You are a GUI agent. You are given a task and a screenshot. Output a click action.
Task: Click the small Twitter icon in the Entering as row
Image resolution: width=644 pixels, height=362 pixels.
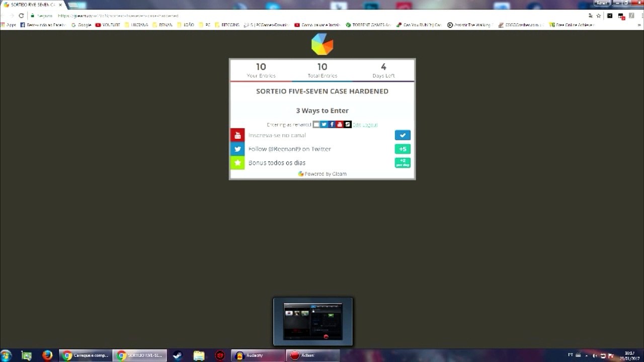point(324,124)
